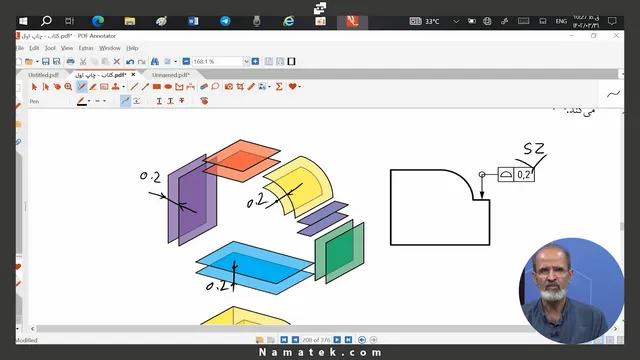This screenshot has height=360, width=640.
Task: Toggle freehand smooth line pen mode
Action: tap(125, 101)
